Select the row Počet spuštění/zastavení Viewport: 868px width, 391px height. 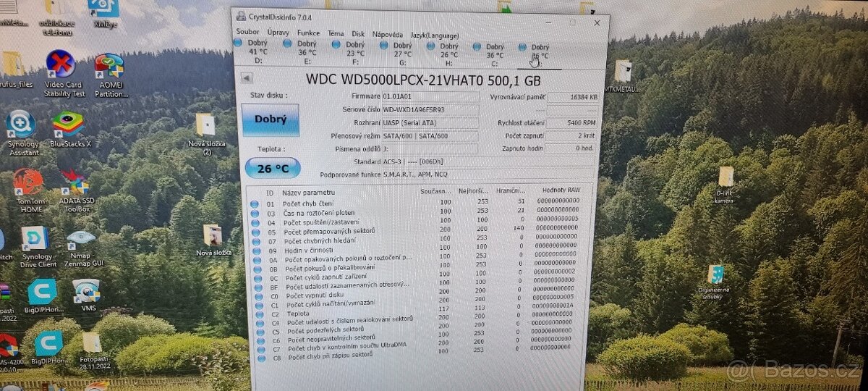(x=416, y=222)
